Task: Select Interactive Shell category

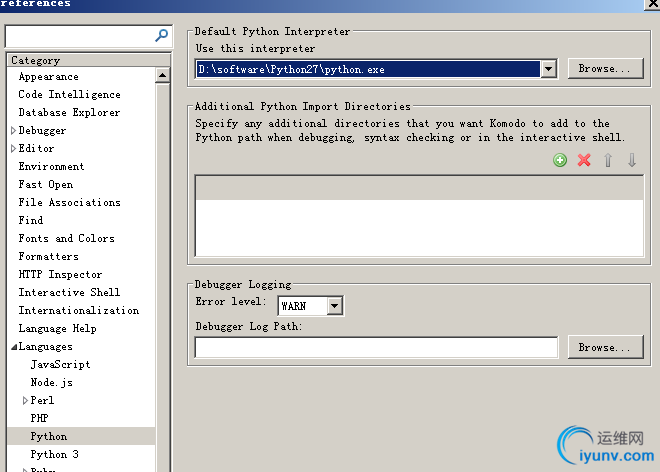Action: click(x=69, y=292)
